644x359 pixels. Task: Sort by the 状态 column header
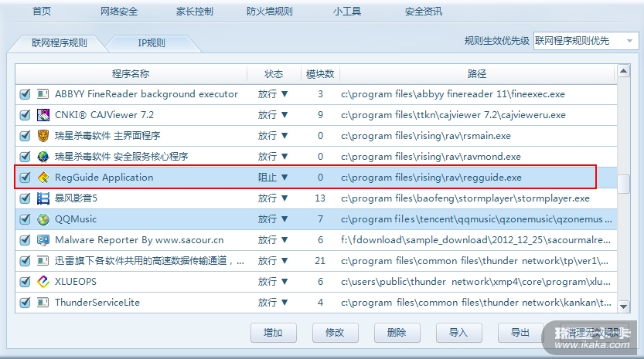(x=274, y=74)
